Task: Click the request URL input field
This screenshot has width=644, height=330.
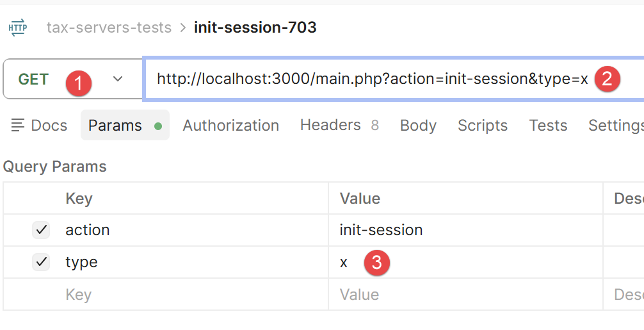Action: click(394, 79)
